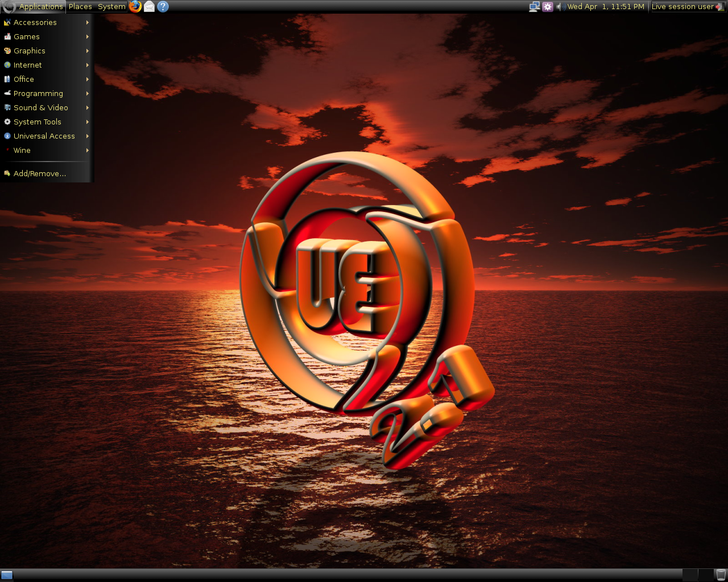Open the Universal Access category
Screen dimensions: 728x582
(47, 136)
